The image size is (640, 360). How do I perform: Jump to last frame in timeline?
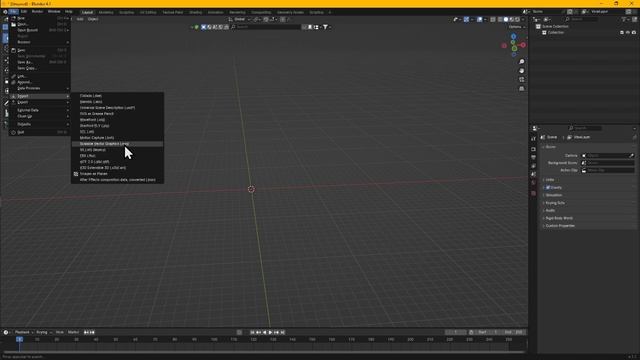pos(282,332)
